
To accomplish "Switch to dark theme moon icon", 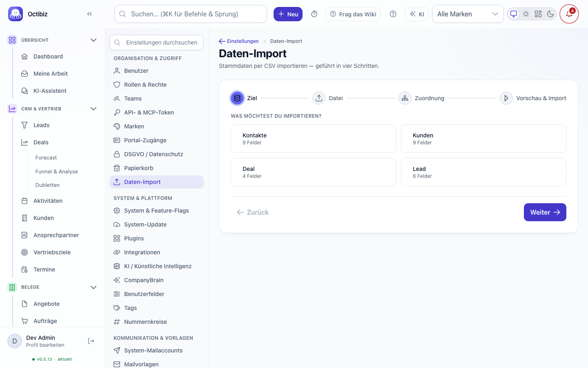I will pos(550,14).
